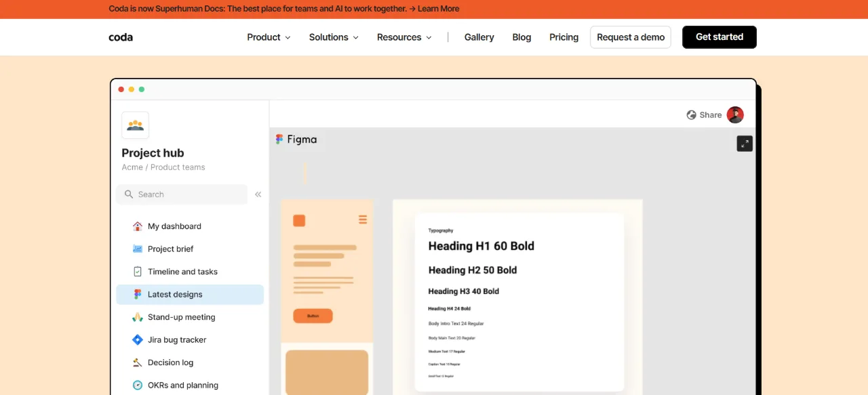Click the expand fullscreen icon on the Figma embed
The height and width of the screenshot is (395, 868).
(745, 143)
